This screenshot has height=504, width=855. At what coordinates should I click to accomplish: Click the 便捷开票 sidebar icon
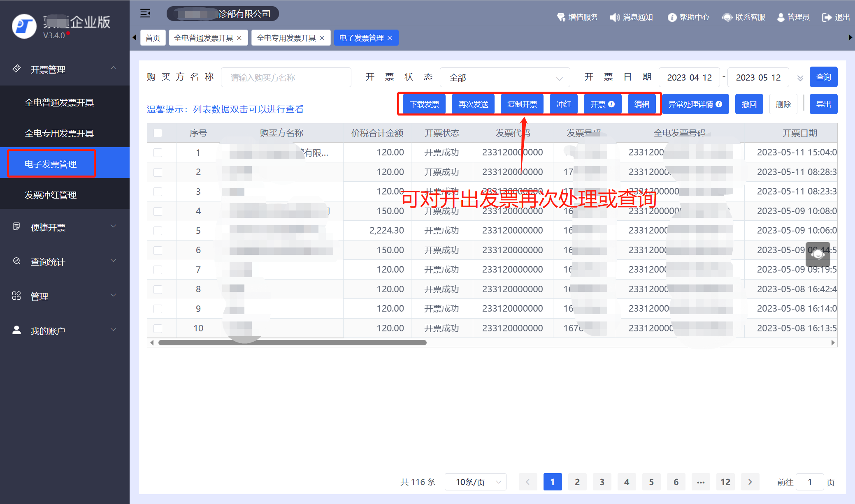pos(16,227)
